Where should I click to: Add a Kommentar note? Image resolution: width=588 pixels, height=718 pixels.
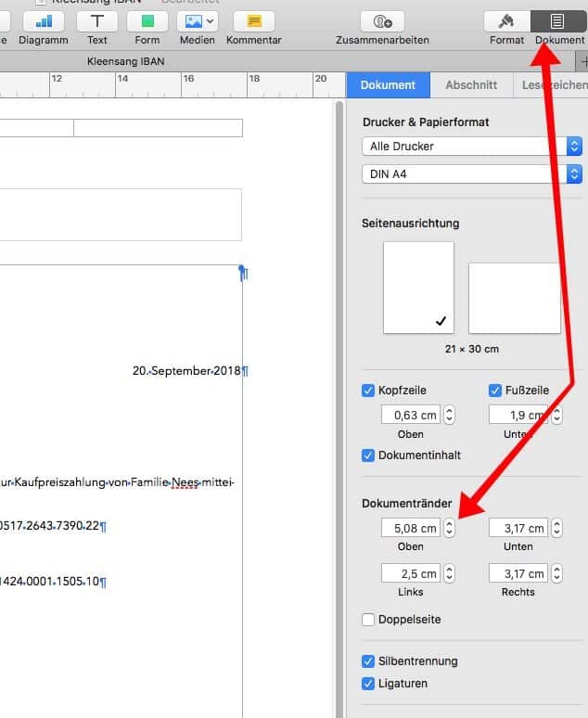(253, 21)
